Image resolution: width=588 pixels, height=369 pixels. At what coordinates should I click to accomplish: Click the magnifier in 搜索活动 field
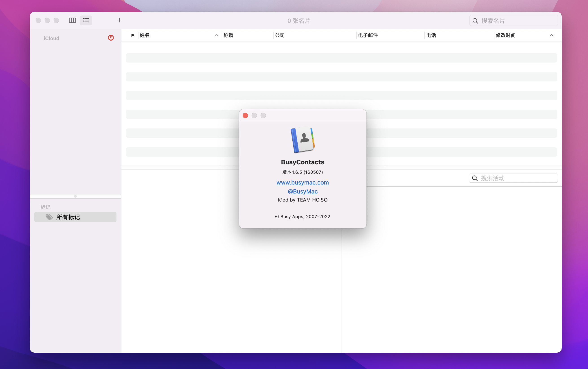click(x=475, y=178)
